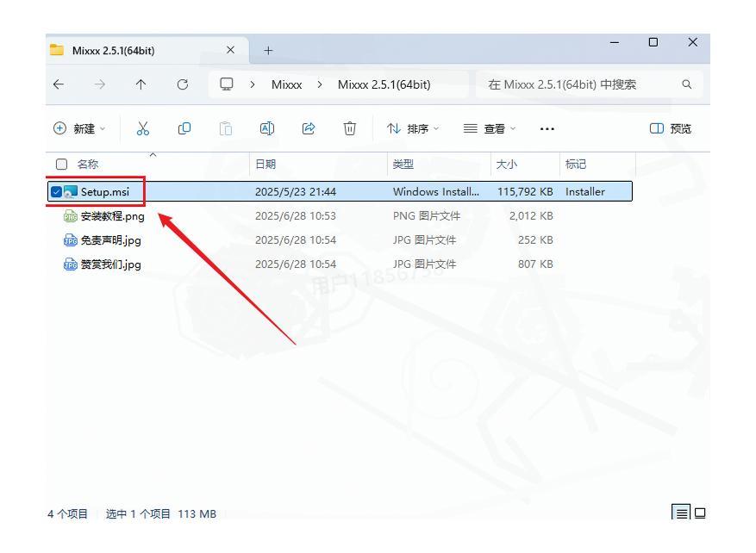Cut the selected file with scissors icon
Viewport: 756px width, 553px height.
(x=143, y=128)
